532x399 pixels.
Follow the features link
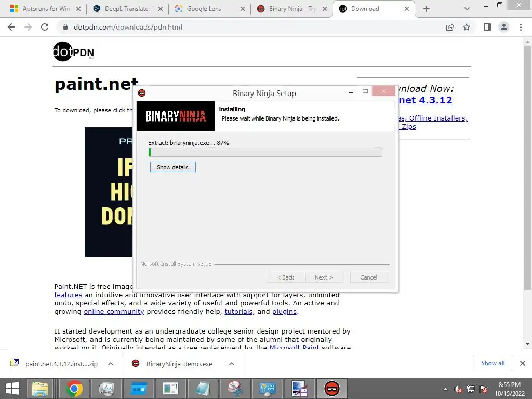click(x=68, y=295)
